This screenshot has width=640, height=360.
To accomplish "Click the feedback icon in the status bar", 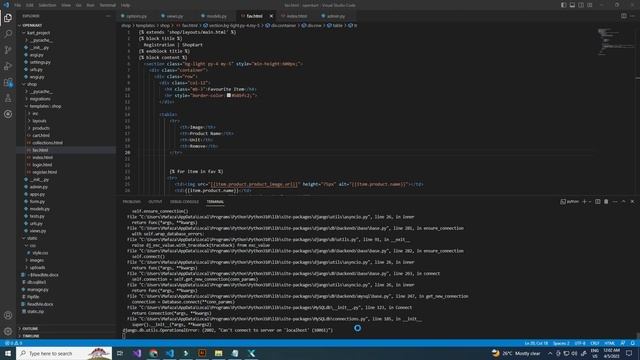I will (623, 343).
